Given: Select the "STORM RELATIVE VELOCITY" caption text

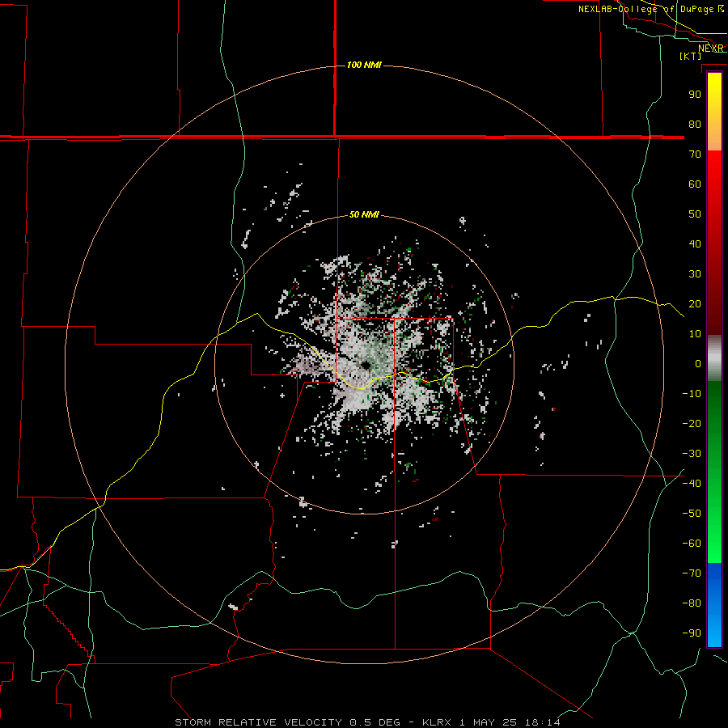Looking at the screenshot, I should pyautogui.click(x=258, y=722).
